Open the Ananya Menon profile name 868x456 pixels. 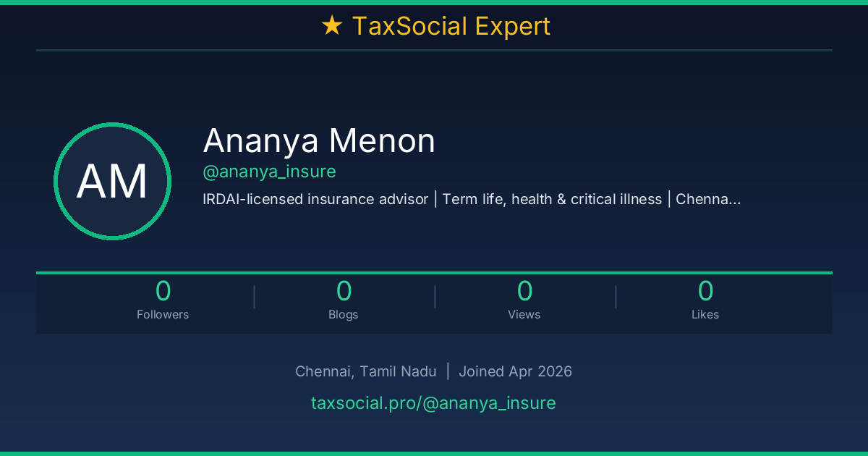click(x=319, y=140)
